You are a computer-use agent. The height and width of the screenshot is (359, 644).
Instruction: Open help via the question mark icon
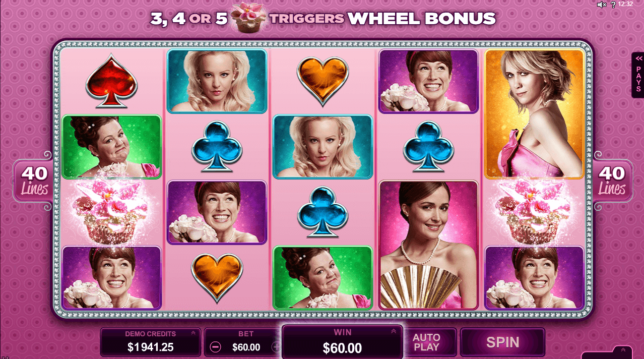tap(612, 5)
